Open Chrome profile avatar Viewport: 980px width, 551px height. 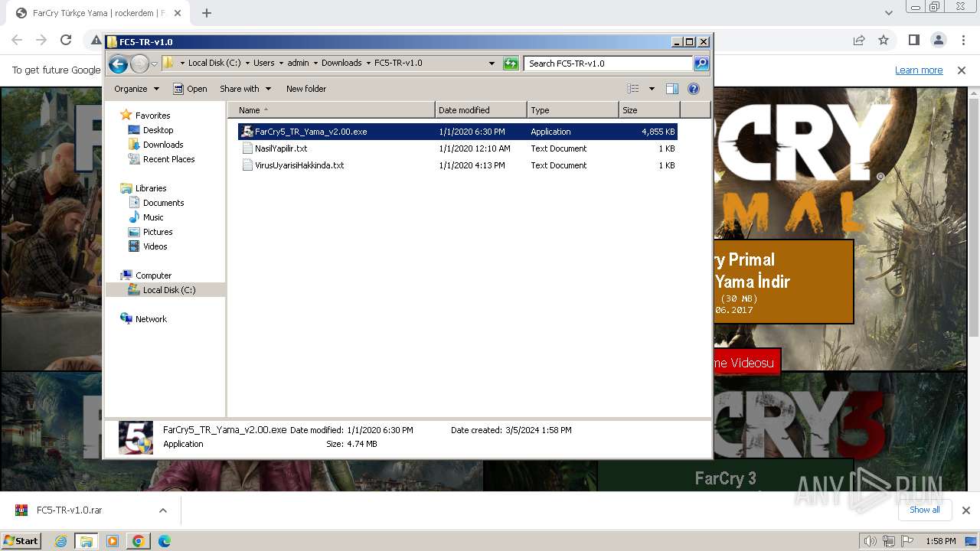click(939, 40)
